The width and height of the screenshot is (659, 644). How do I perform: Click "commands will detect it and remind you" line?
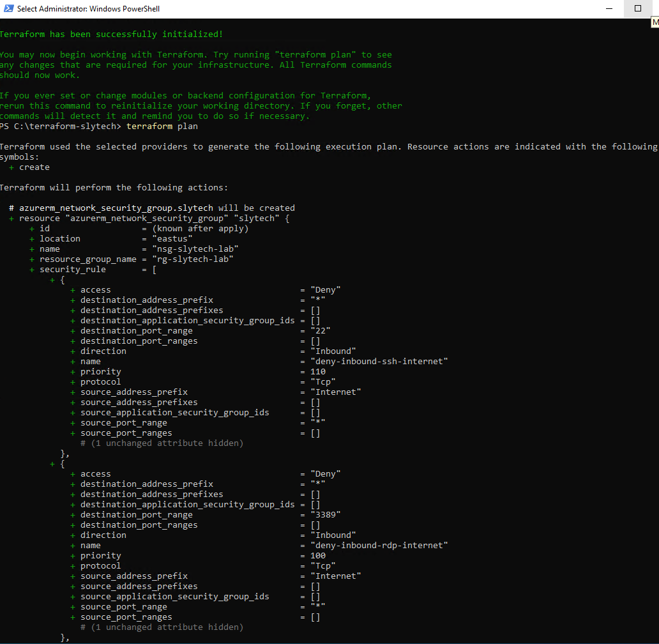(155, 116)
